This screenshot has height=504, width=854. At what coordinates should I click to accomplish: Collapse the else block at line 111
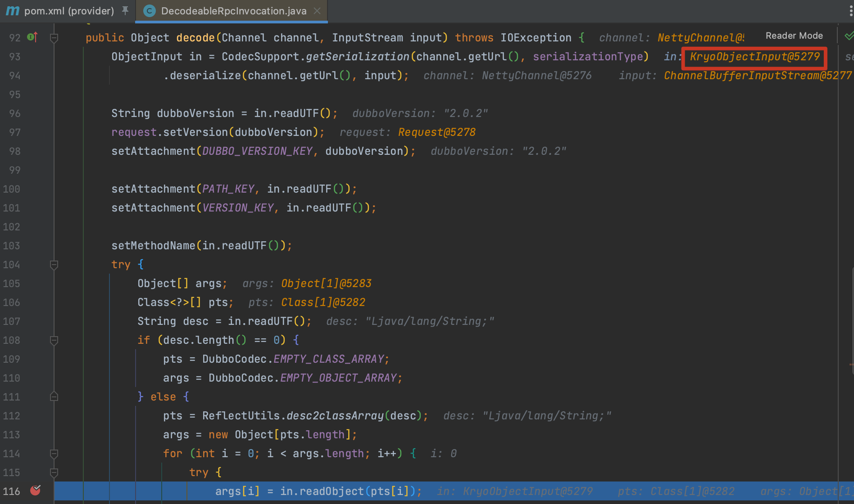click(54, 397)
